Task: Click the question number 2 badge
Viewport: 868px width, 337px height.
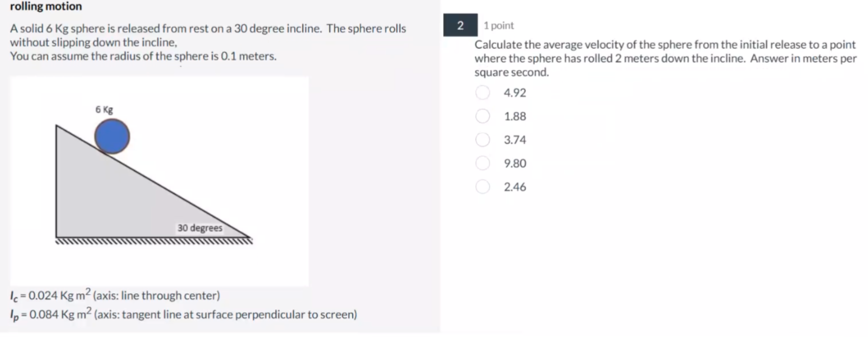Action: coord(460,25)
